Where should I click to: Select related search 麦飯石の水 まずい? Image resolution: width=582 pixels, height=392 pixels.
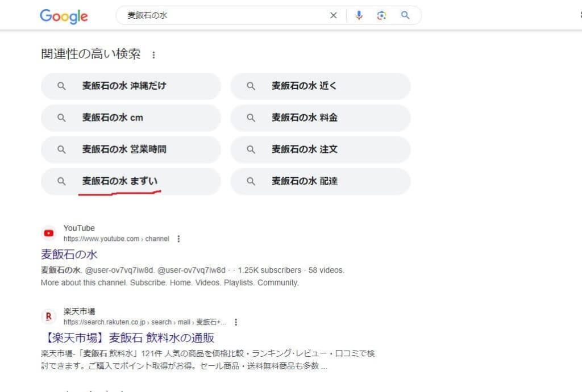click(x=131, y=182)
